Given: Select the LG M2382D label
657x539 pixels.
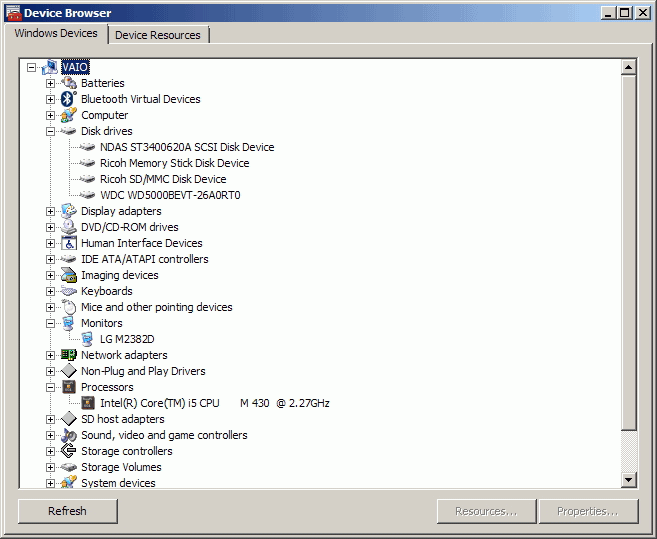Looking at the screenshot, I should click(127, 339).
